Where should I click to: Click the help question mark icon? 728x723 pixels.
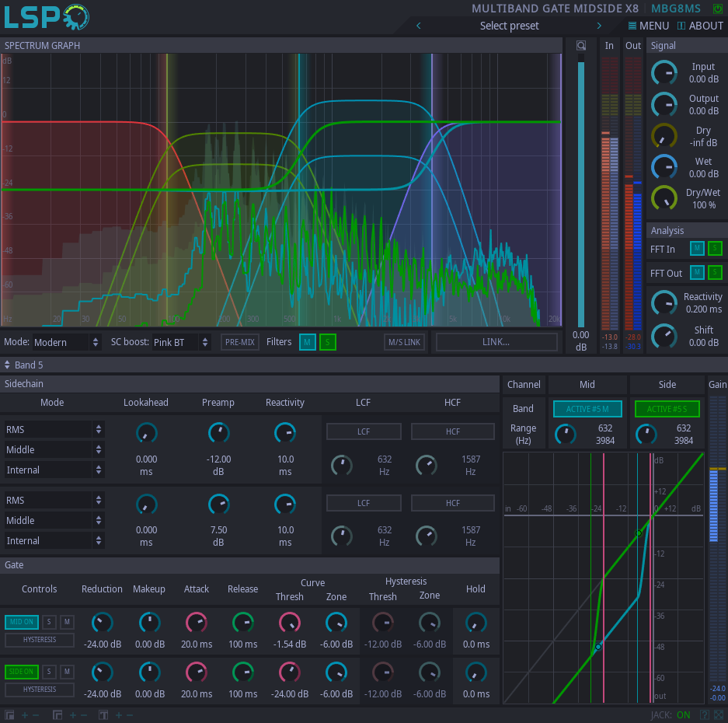[705, 715]
